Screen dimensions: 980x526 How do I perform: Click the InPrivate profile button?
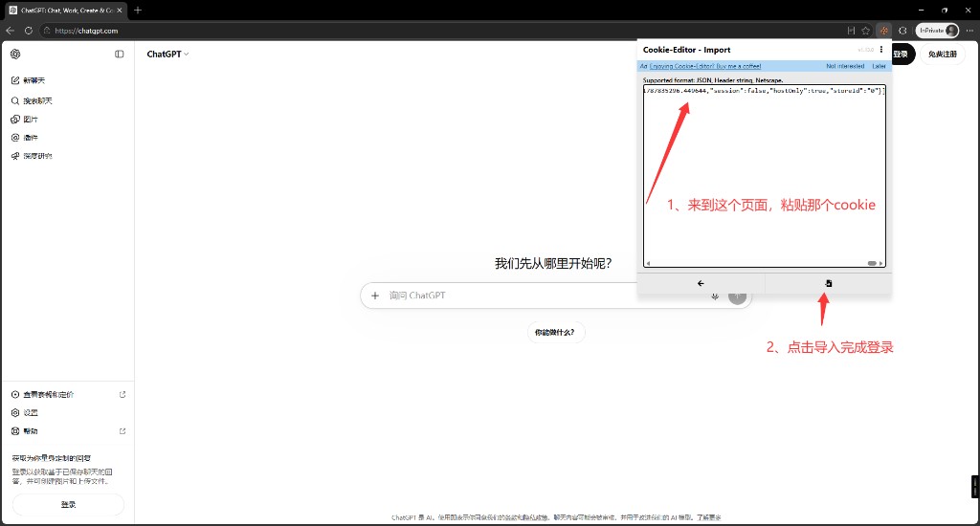(x=938, y=30)
